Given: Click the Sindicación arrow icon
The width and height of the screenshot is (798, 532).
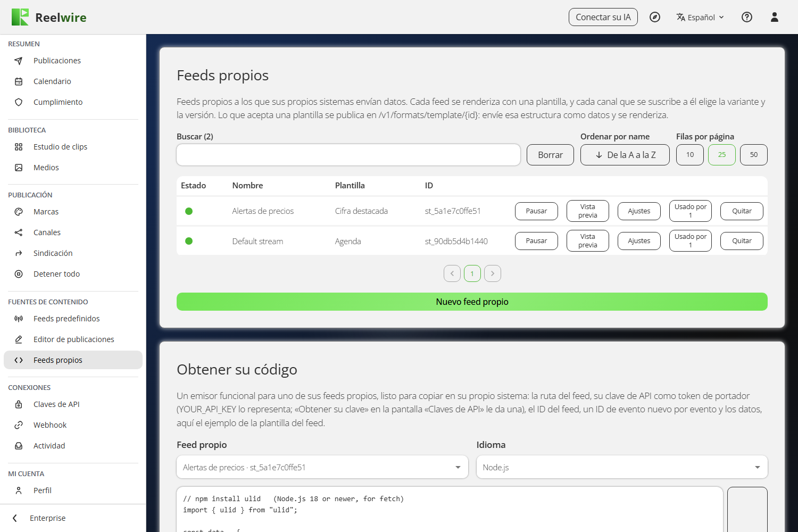Looking at the screenshot, I should pos(19,253).
